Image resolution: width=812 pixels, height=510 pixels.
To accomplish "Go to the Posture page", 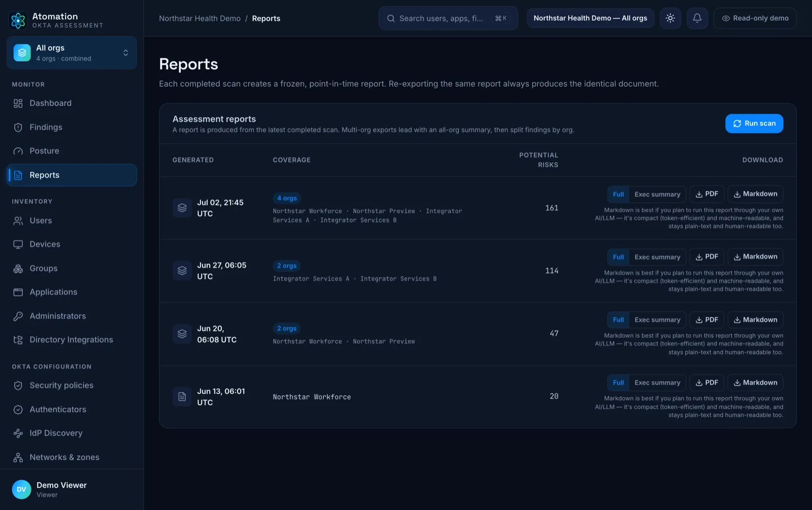I will tap(72, 151).
